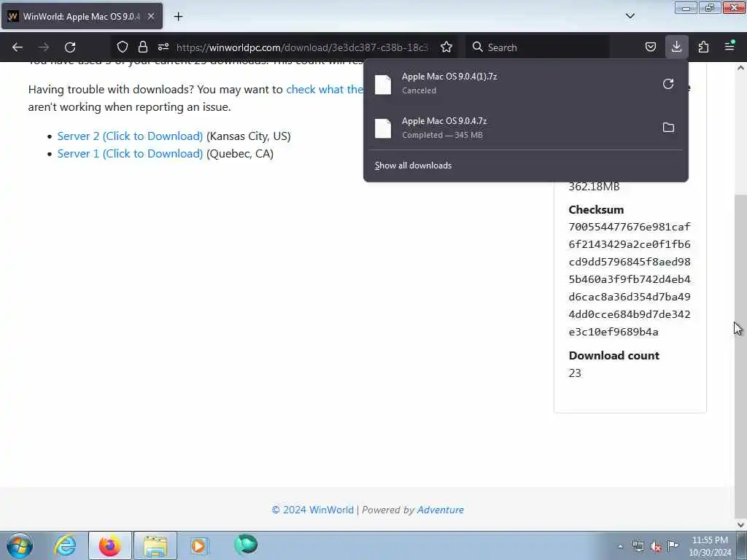Screen dimensions: 747x560
Task: Open the Windows Start menu
Action: (20, 545)
